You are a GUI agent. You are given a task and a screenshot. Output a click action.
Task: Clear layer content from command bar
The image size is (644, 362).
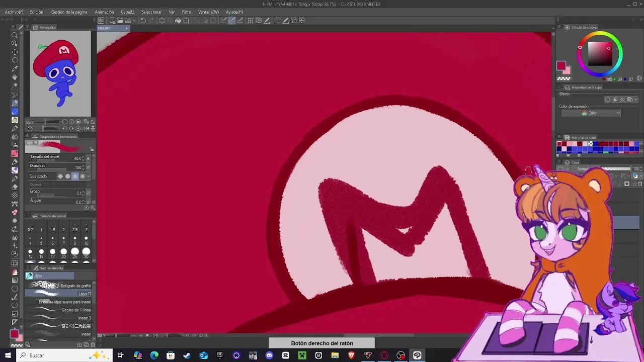pyautogui.click(x=162, y=21)
